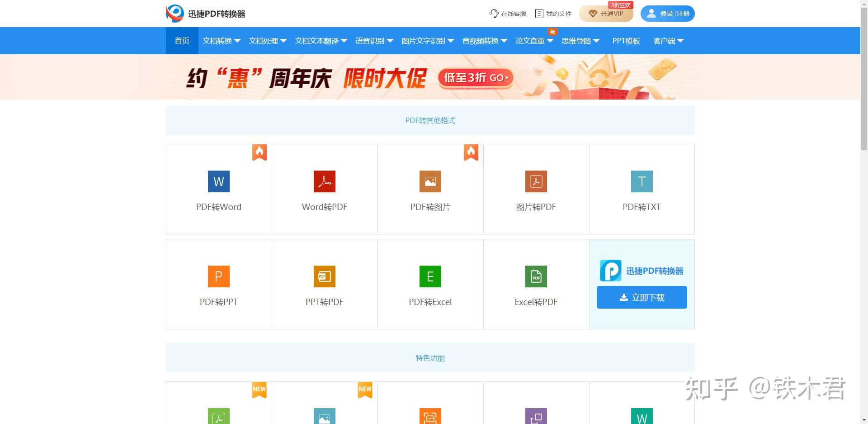Click the VIP diamond icon
This screenshot has width=868, height=424.
(x=593, y=14)
